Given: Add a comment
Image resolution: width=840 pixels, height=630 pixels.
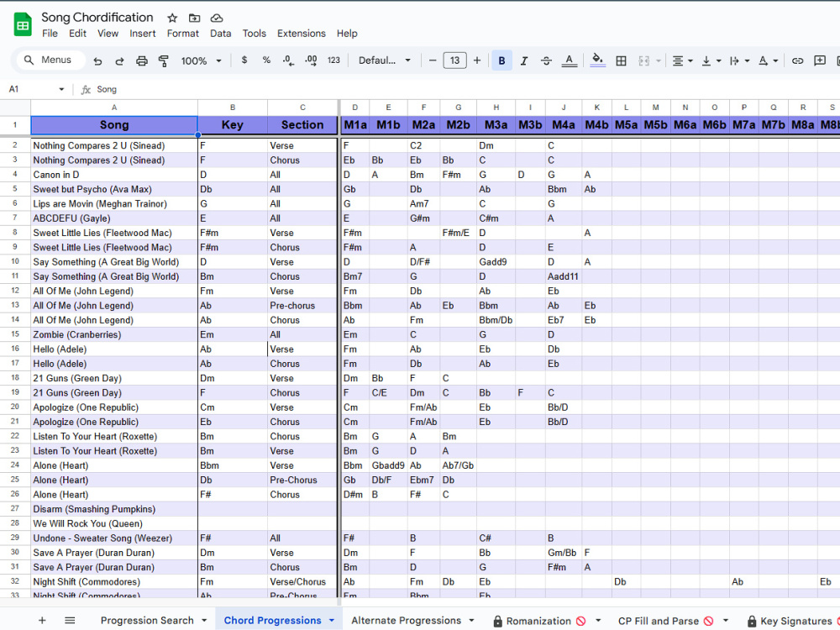Looking at the screenshot, I should pos(819,60).
